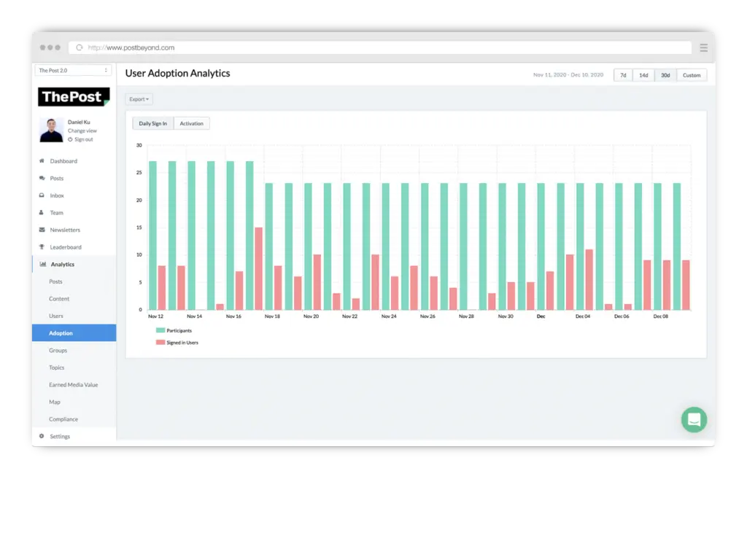Collapse the Analytics sidebar section
747x560 pixels.
(x=62, y=265)
